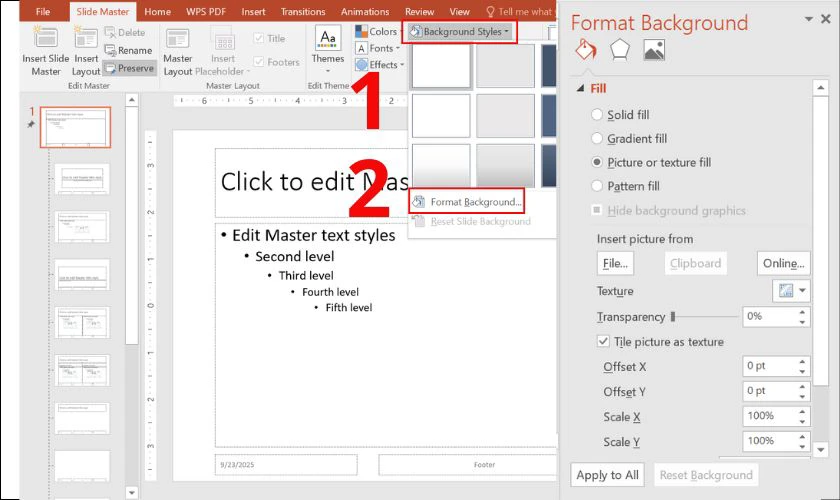Click the Transparency slider handle
Viewport: 840px width, 500px height.
[x=673, y=317]
